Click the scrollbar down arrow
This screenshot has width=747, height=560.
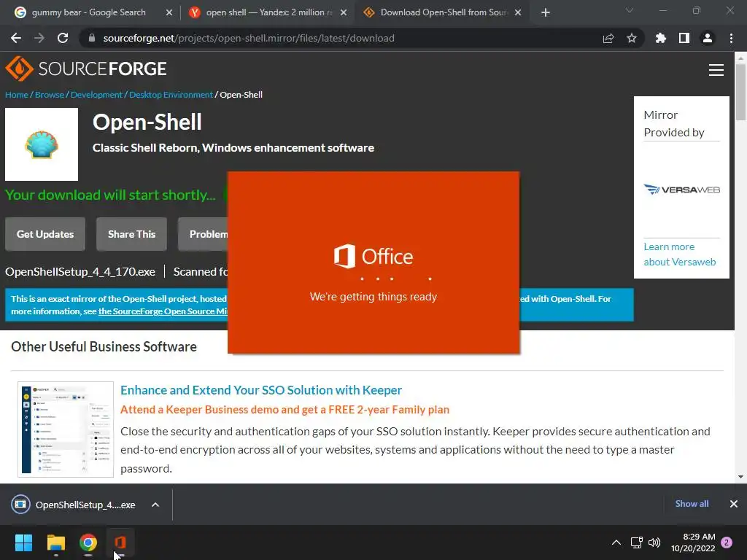point(740,477)
